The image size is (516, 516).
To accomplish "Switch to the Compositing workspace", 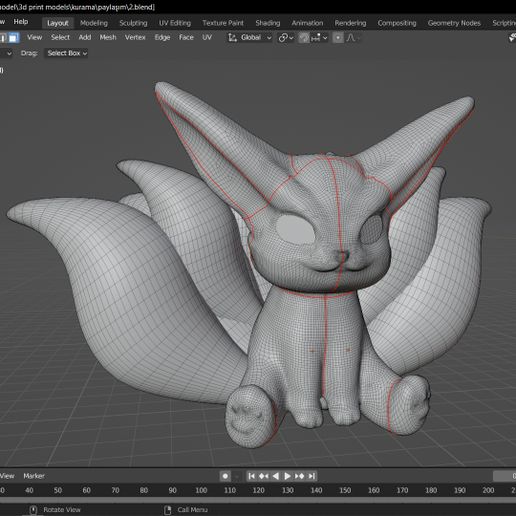I will tap(397, 23).
